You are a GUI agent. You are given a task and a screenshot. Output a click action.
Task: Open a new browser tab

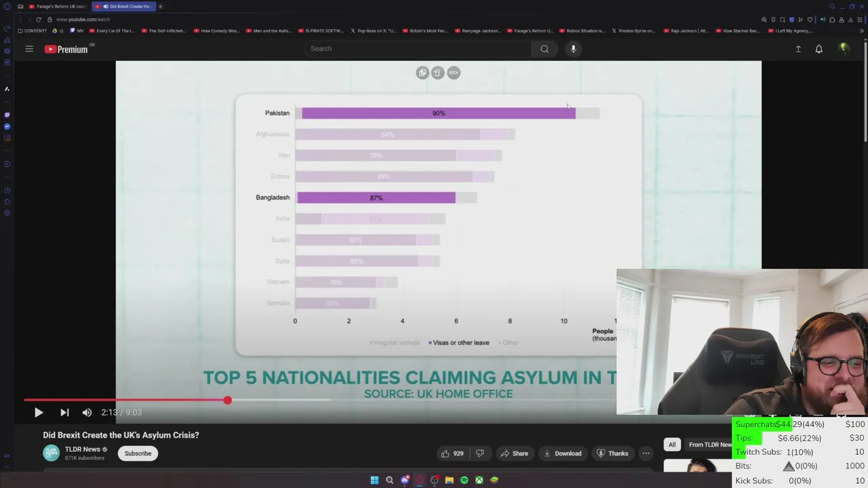point(161,6)
